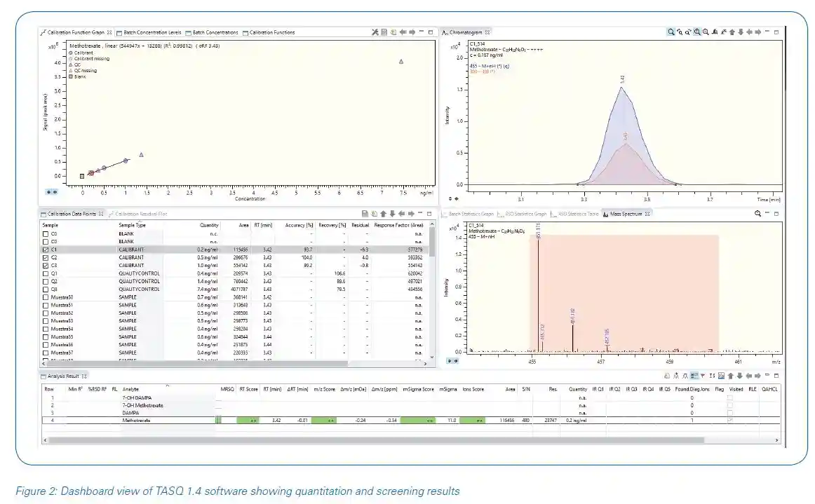
Task: Uncheck the C1 calibrant checkbox
Action: click(x=46, y=250)
